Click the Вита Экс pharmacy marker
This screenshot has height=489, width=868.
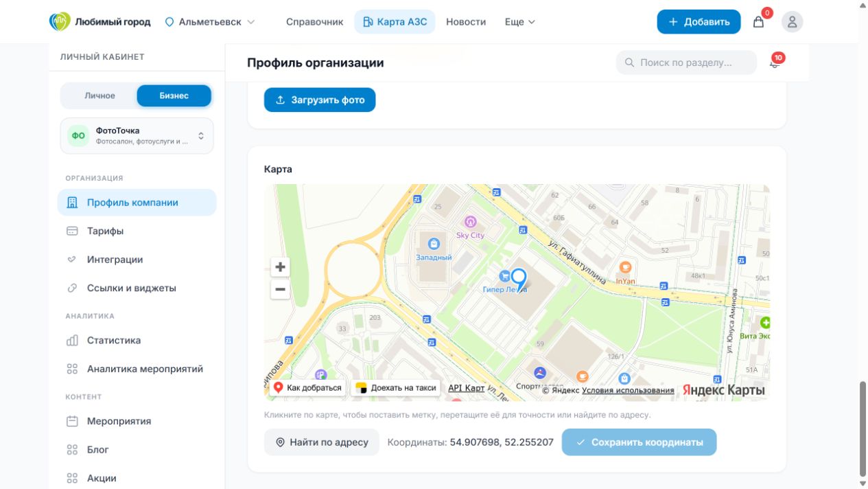pos(766,323)
